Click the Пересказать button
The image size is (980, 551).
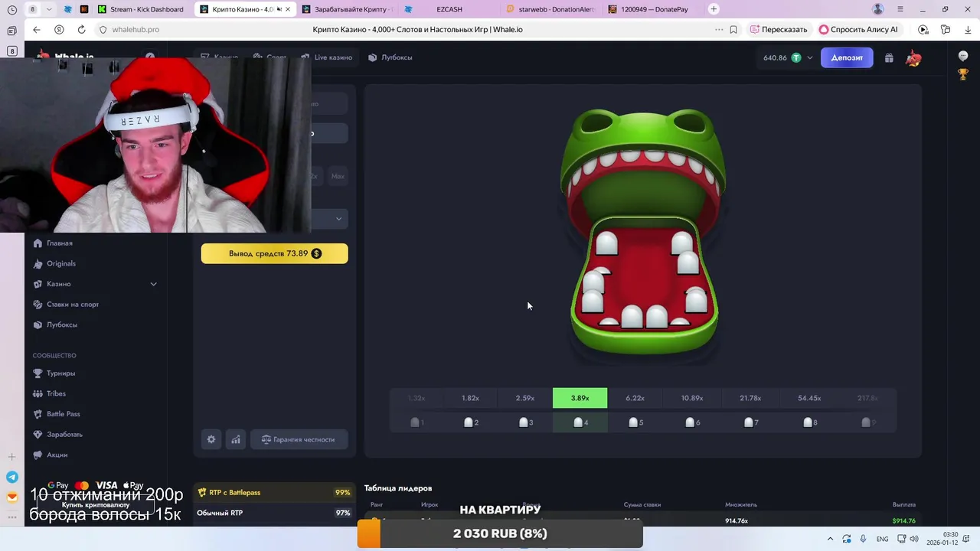pyautogui.click(x=779, y=29)
